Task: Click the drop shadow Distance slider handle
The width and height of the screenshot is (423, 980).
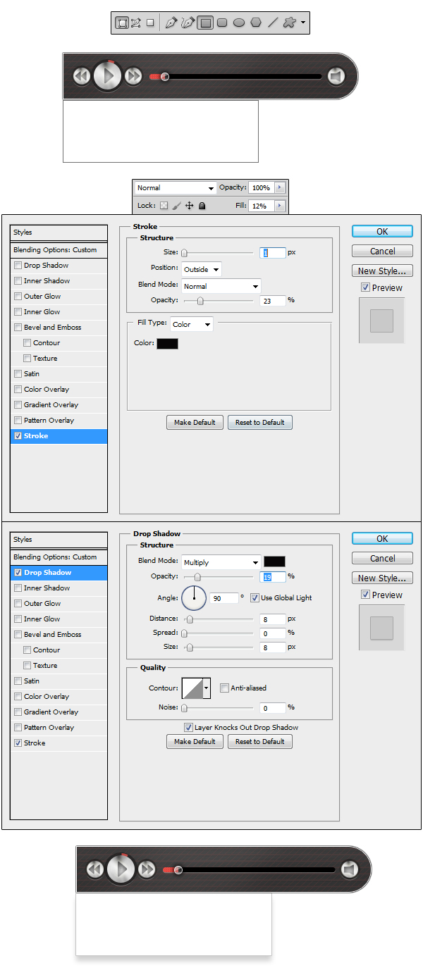Action: 189,619
